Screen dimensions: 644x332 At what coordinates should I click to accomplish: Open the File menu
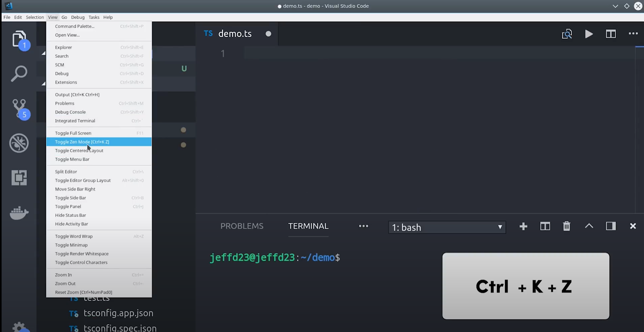point(7,17)
